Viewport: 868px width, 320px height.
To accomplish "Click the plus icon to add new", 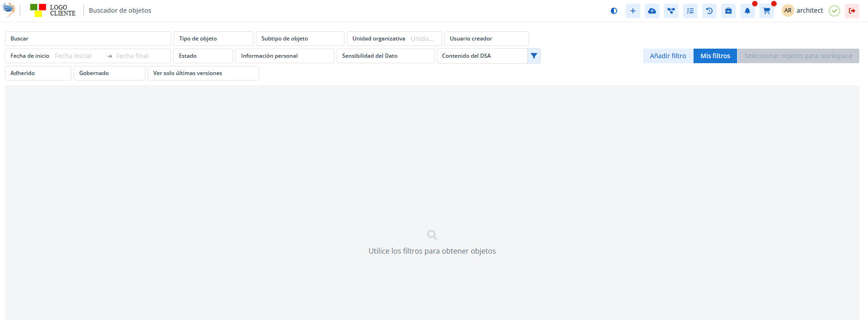I will pos(633,11).
